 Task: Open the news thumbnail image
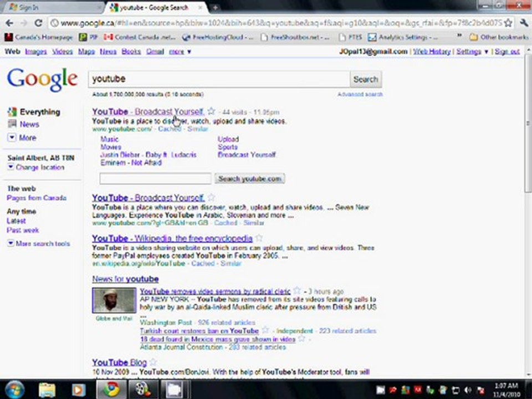pos(114,300)
